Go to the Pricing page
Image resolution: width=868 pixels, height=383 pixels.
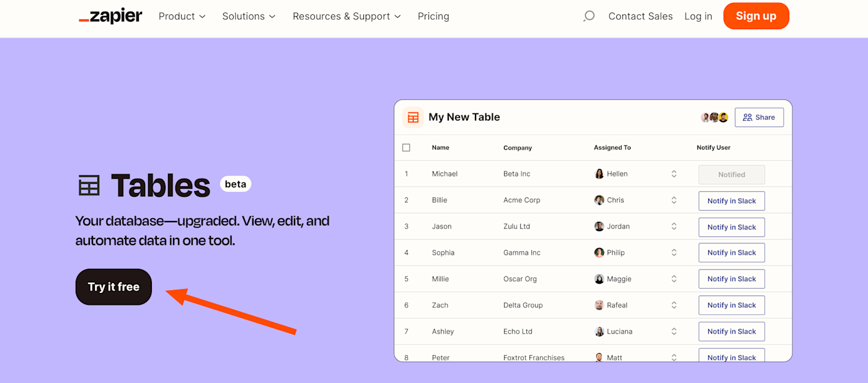point(433,16)
